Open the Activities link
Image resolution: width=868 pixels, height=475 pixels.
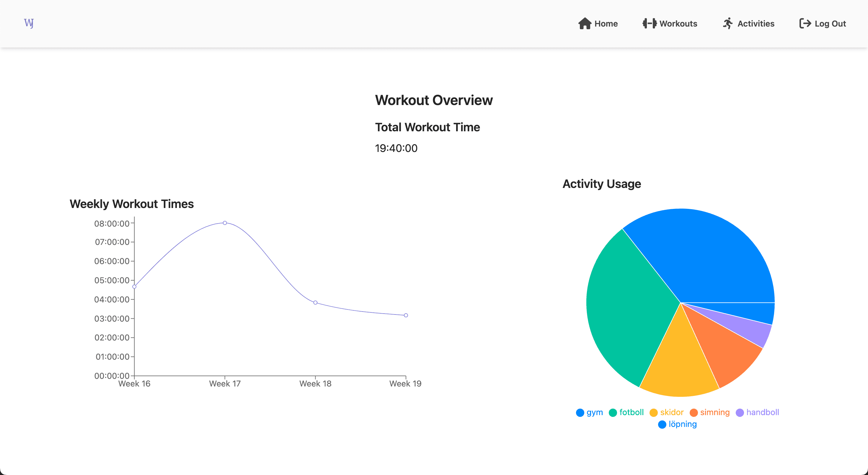(748, 24)
